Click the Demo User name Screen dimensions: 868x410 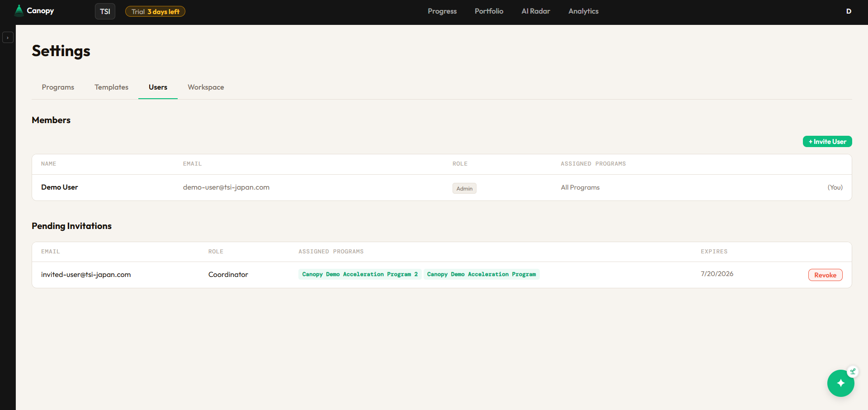pyautogui.click(x=59, y=187)
